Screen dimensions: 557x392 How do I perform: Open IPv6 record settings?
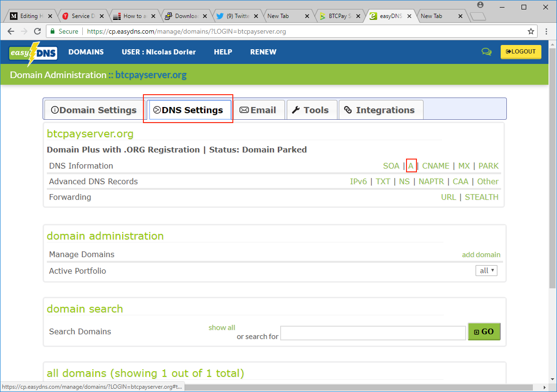point(358,182)
